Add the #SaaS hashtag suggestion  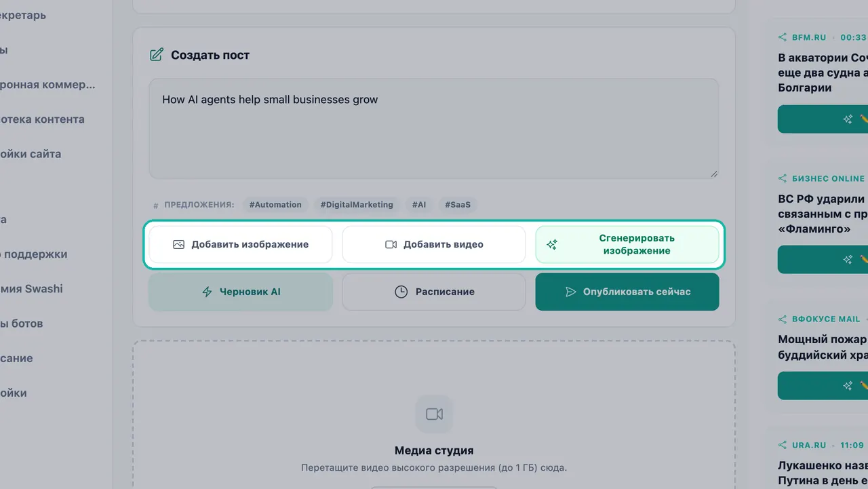point(458,205)
